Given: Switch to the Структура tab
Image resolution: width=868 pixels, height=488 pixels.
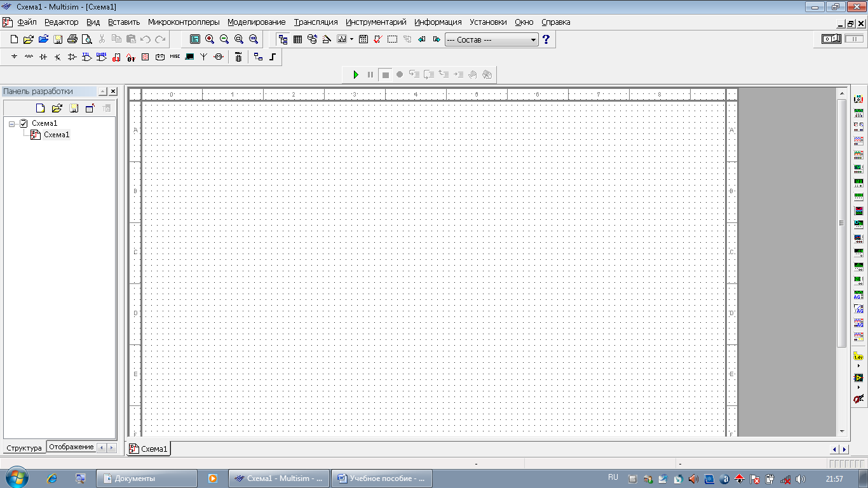Looking at the screenshot, I should pyautogui.click(x=24, y=448).
